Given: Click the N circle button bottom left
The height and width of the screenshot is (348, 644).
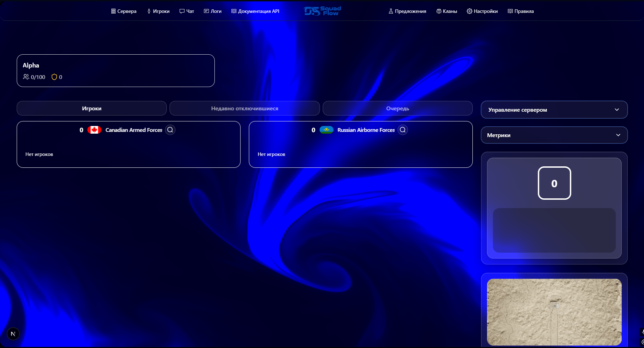Looking at the screenshot, I should 13,333.
